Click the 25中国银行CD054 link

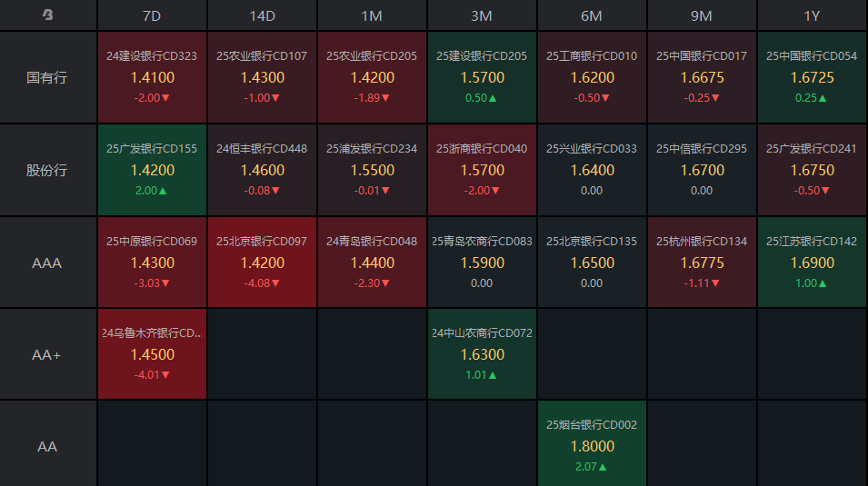click(812, 56)
